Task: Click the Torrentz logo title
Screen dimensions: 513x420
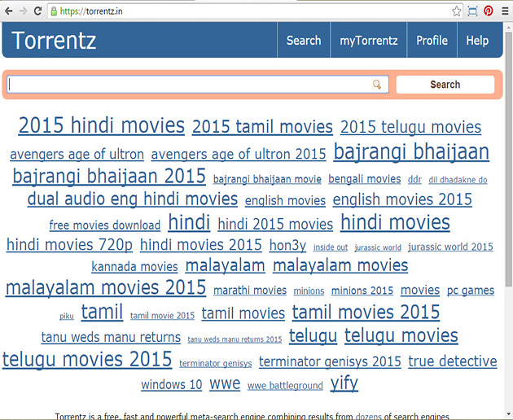Action: tap(54, 41)
